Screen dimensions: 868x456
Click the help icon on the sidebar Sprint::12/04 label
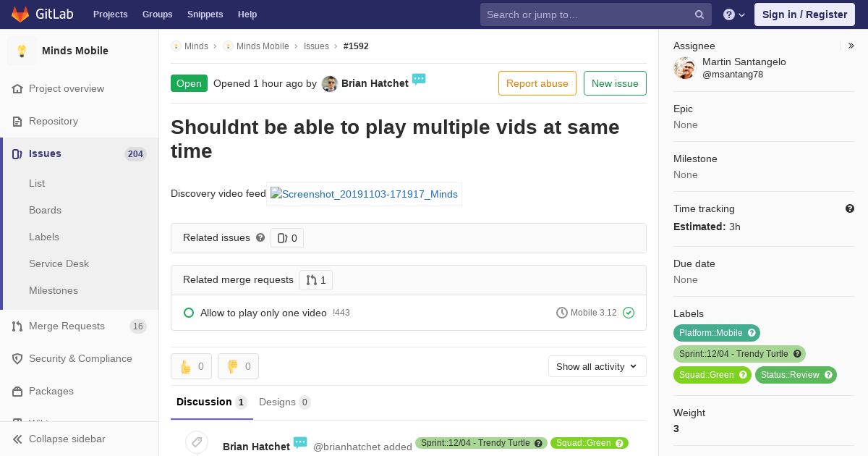click(797, 354)
